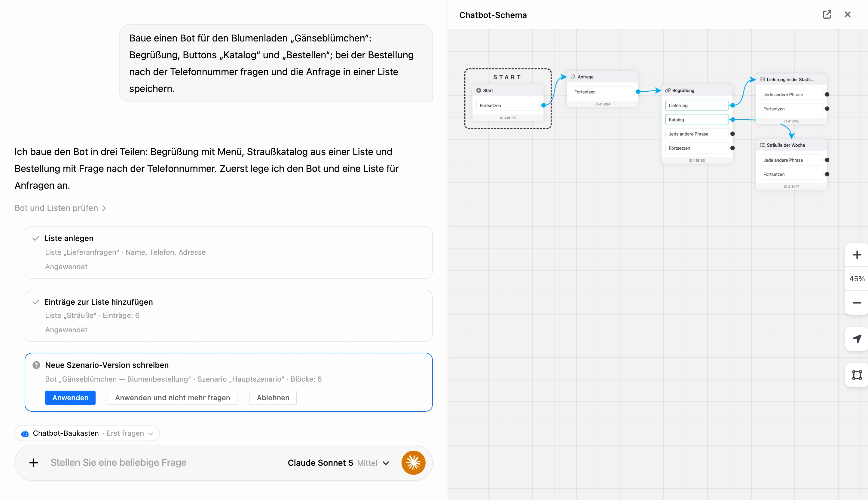Click the question input field
Viewport: 868px width, 500px height.
pos(165,462)
